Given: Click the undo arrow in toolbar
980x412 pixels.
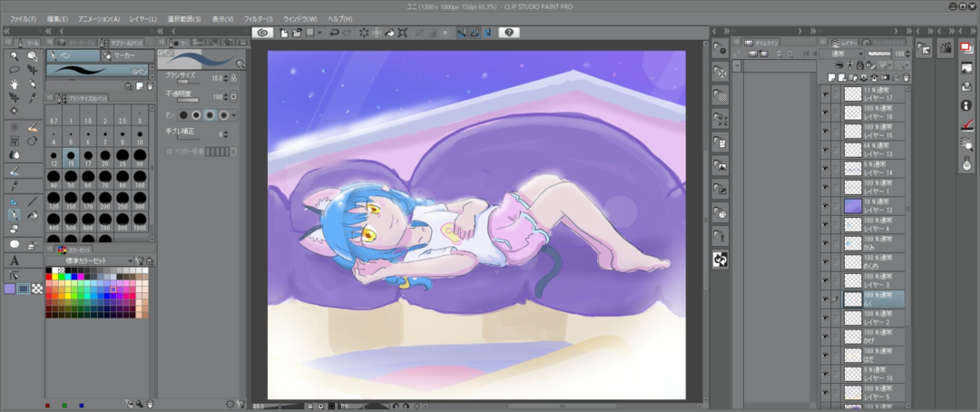Looking at the screenshot, I should [x=335, y=32].
